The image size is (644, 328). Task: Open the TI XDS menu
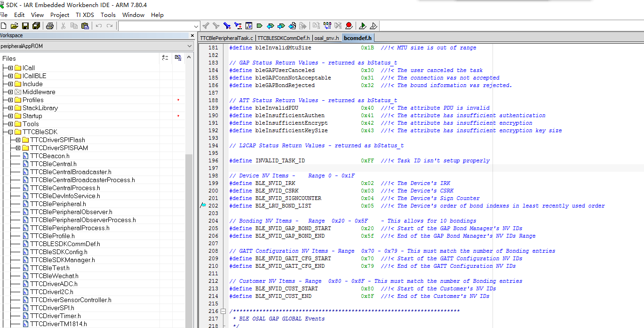pyautogui.click(x=85, y=15)
